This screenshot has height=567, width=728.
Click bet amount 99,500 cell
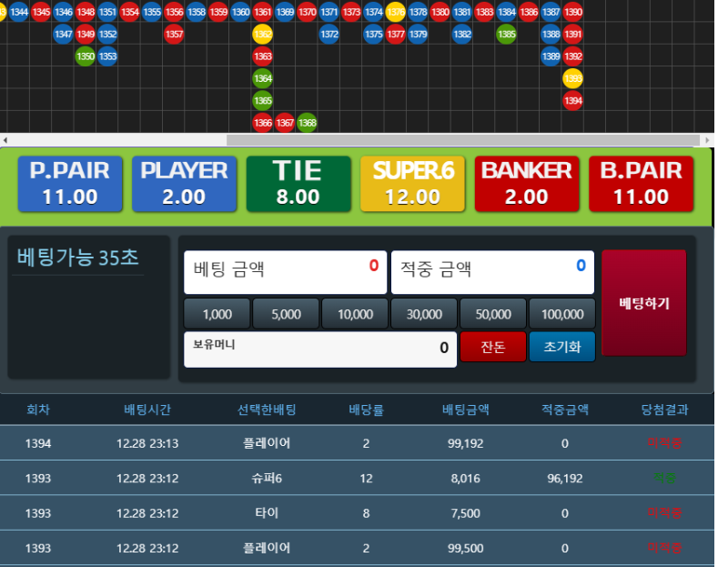466,549
